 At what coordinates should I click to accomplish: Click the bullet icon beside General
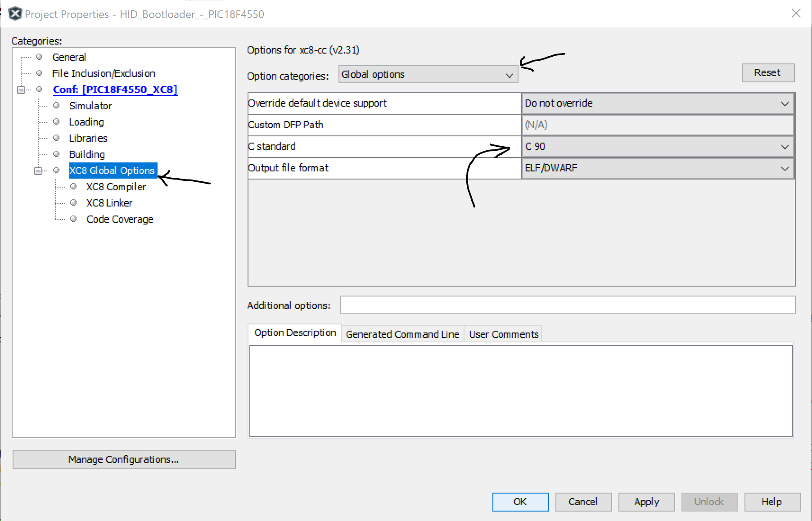point(39,57)
